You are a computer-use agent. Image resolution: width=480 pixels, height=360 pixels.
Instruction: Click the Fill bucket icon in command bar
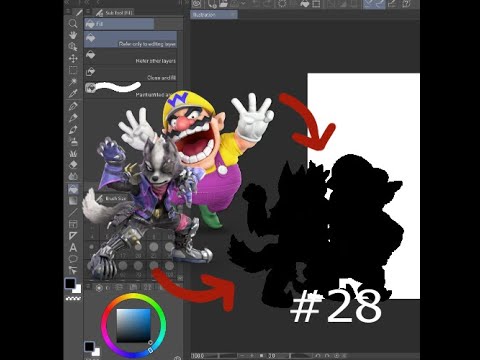tap(305, 4)
